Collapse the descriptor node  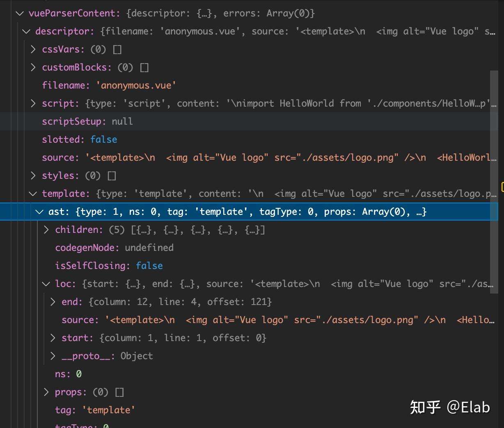click(x=26, y=31)
